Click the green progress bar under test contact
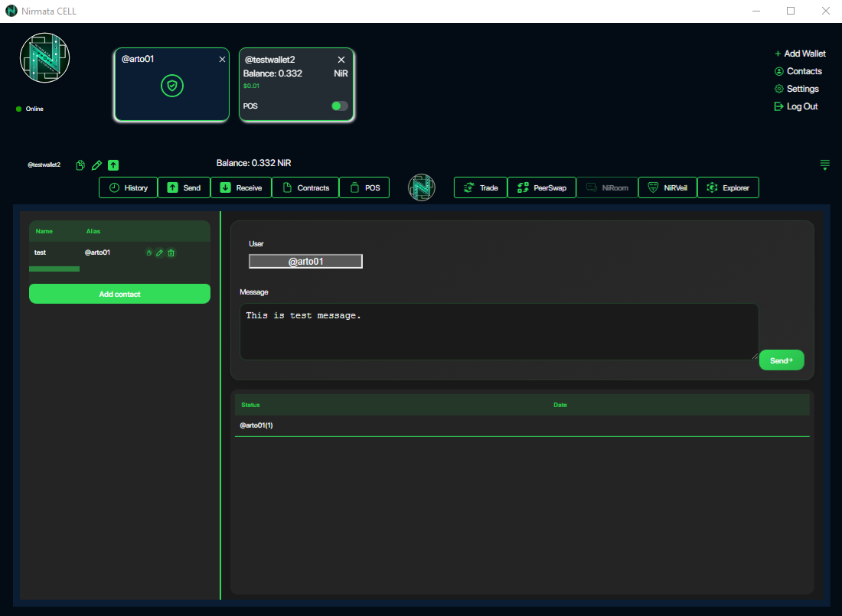This screenshot has width=842, height=616. 54,269
